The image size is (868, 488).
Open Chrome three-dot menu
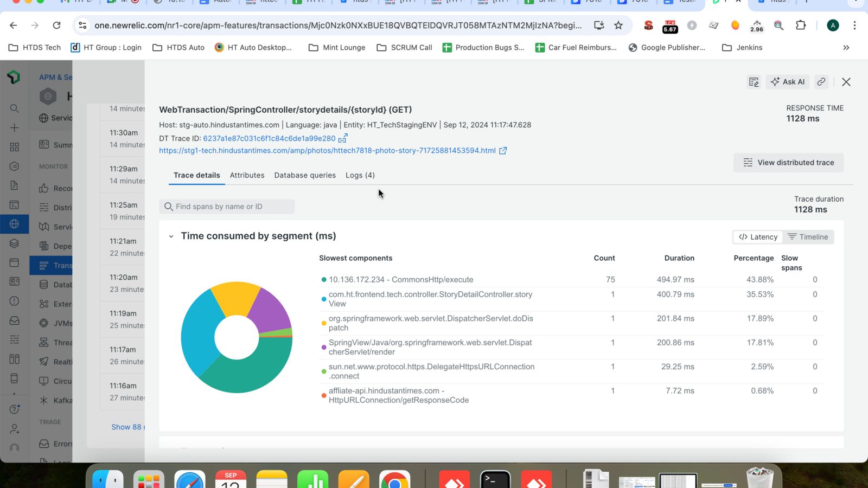854,25
